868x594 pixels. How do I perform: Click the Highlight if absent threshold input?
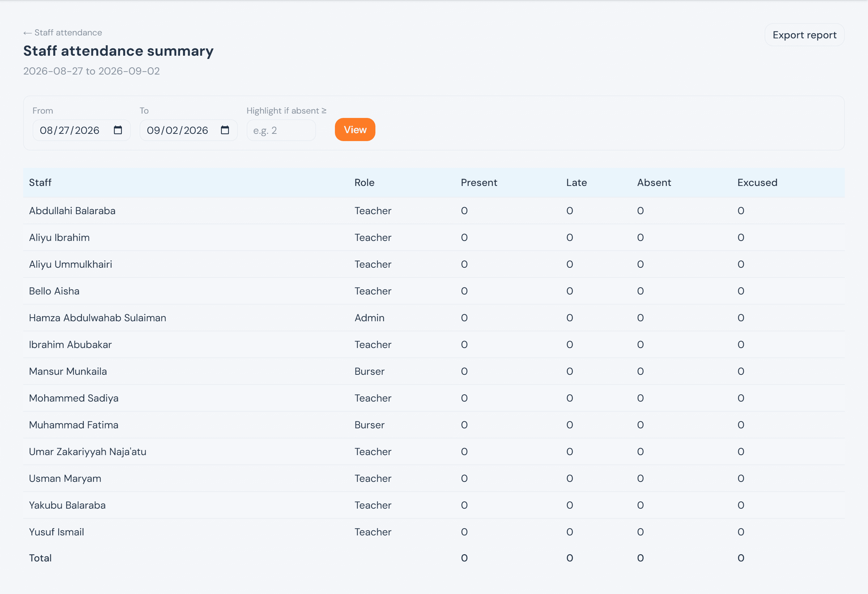pos(281,130)
